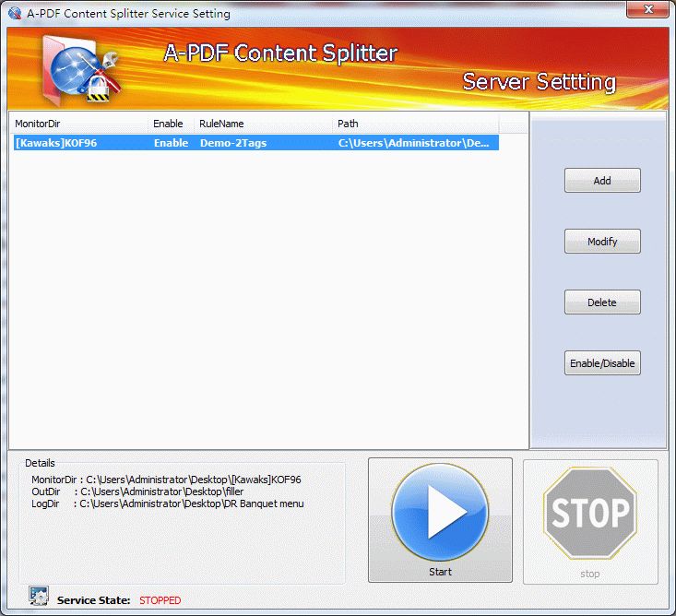Close the Service Setting window
676x616 pixels.
pos(647,9)
